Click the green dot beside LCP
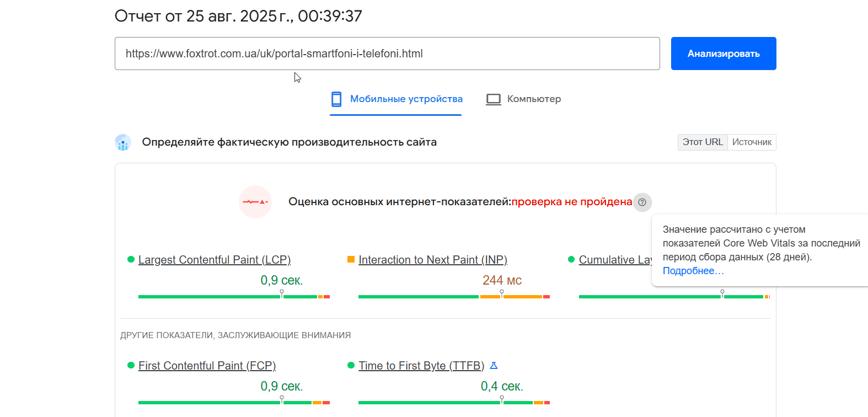Viewport: 868px width, 417px height. 131,259
